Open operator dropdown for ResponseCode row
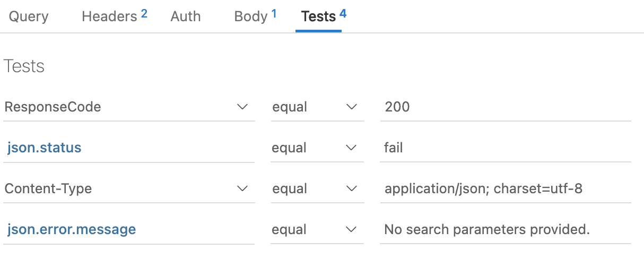 tap(317, 107)
